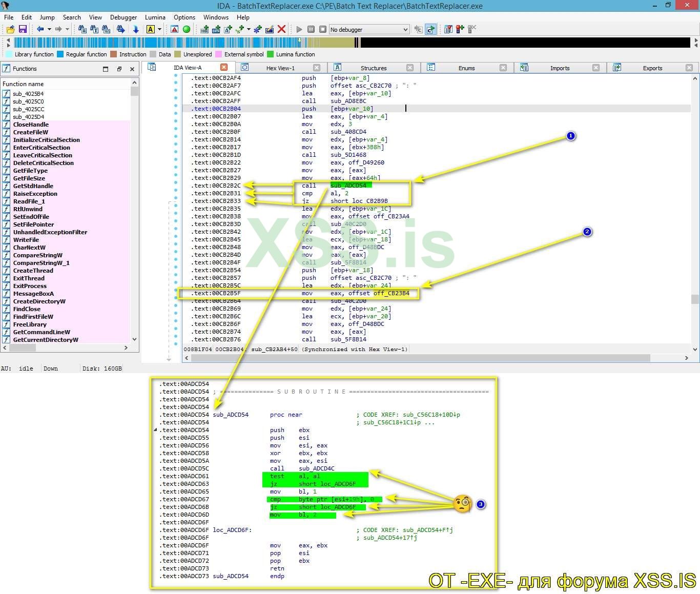Open the Lumina menu
This screenshot has width=700, height=594.
[155, 17]
